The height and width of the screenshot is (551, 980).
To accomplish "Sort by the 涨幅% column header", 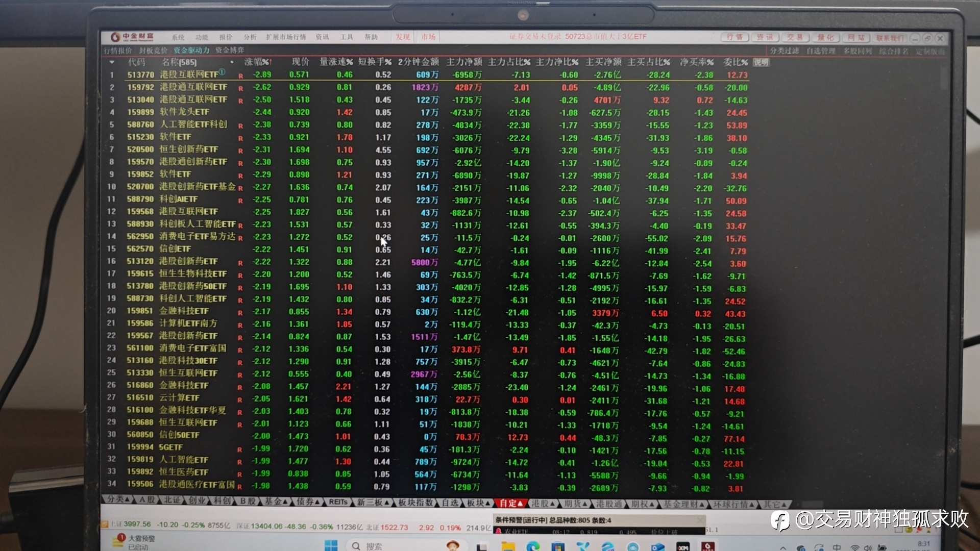I will (257, 62).
